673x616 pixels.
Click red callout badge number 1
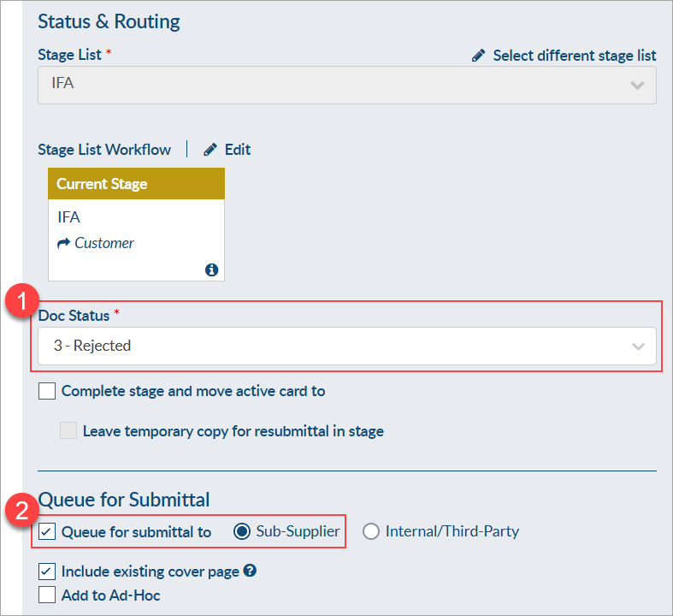click(x=22, y=300)
